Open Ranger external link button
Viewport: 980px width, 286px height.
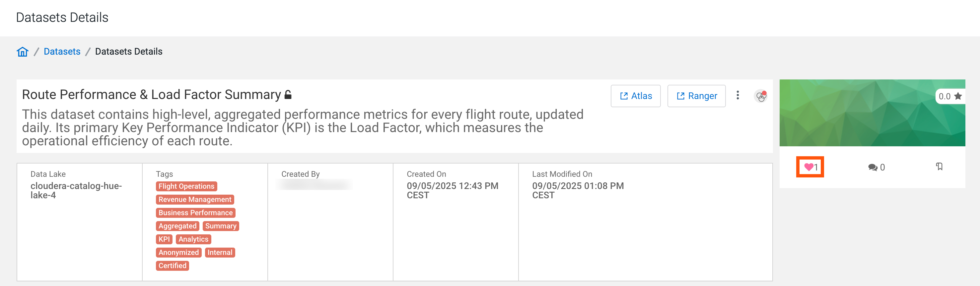696,96
